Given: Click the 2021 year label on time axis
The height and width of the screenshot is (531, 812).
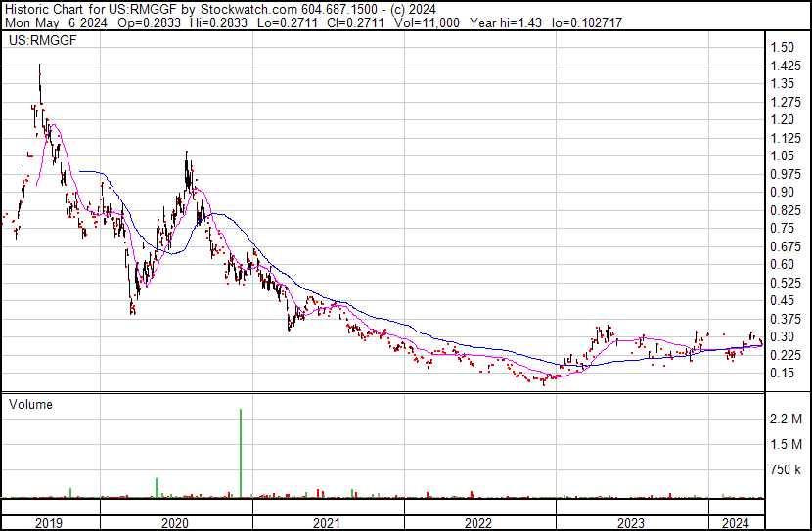Looking at the screenshot, I should (x=327, y=523).
